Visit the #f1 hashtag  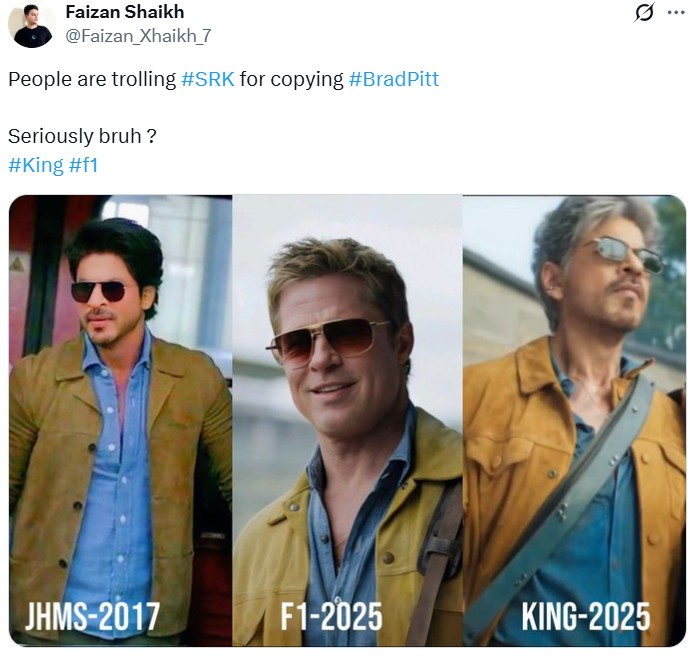tap(83, 165)
